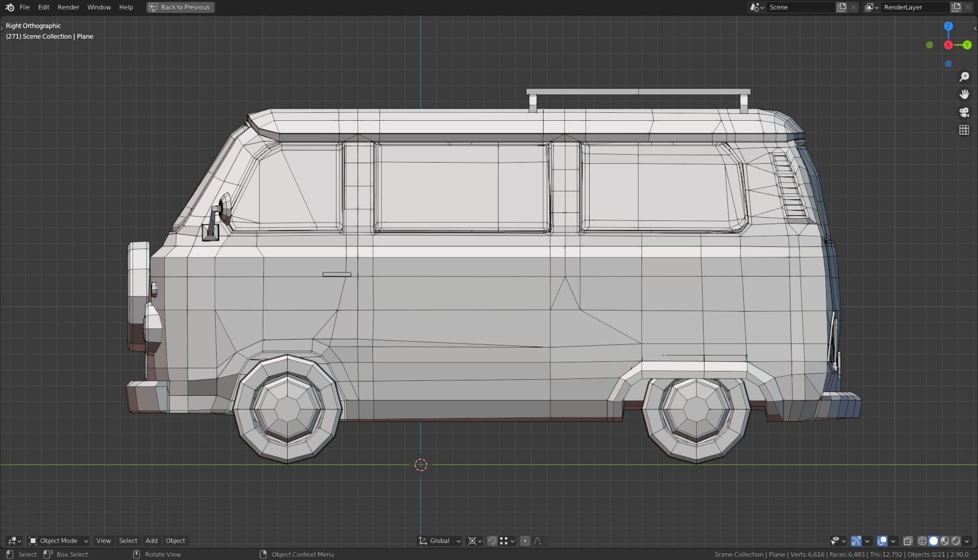Open the Global transform orientation dropdown
The image size is (978, 560).
point(439,540)
